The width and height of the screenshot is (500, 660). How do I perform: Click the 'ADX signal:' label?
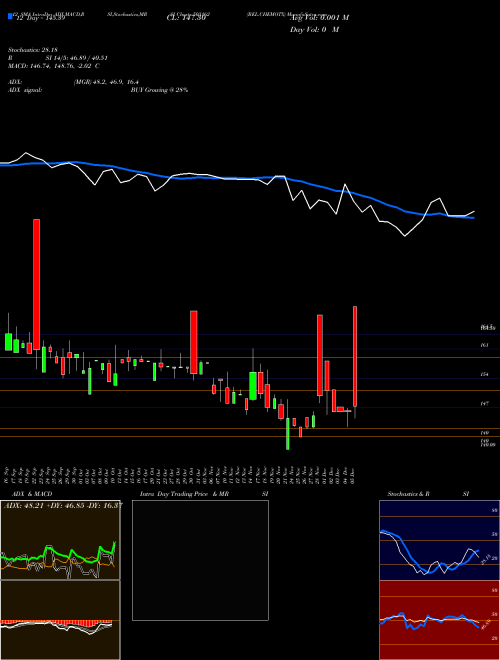(25, 90)
